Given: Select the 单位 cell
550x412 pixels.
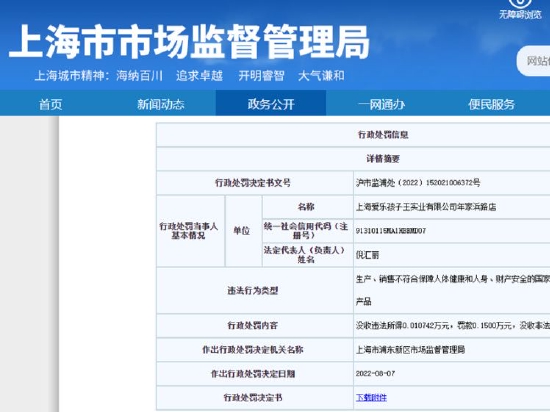Looking at the screenshot, I should (x=243, y=231).
